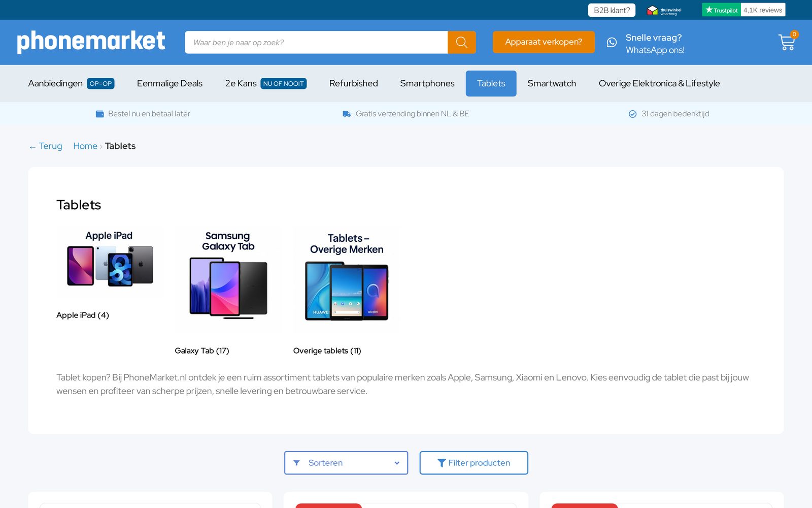Screen dimensions: 812x508
Task: Open the Smartphones menu
Action: [x=427, y=83]
